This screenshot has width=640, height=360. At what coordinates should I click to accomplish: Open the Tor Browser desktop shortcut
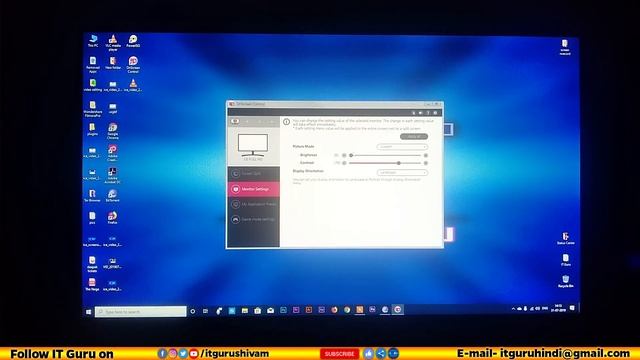(92, 196)
